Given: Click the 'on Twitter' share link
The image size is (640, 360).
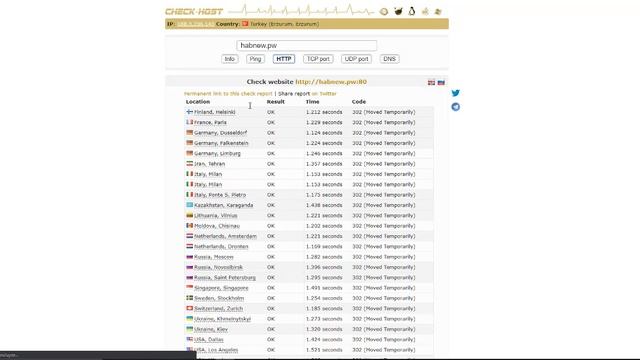Looking at the screenshot, I should tap(324, 93).
